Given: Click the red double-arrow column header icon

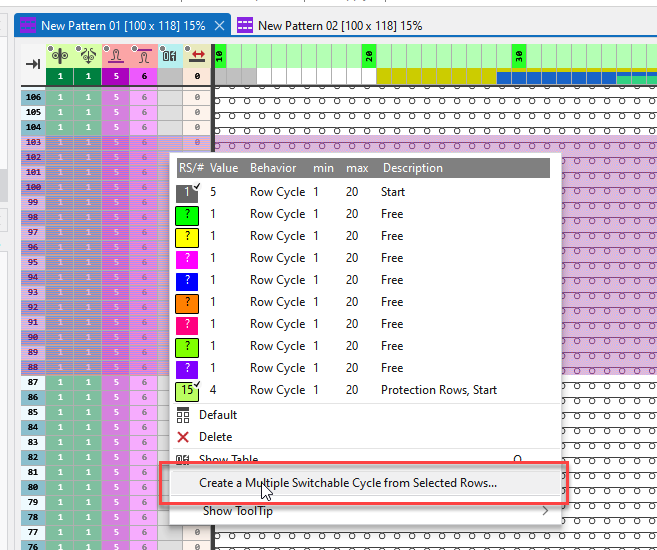Looking at the screenshot, I should click(x=198, y=56).
